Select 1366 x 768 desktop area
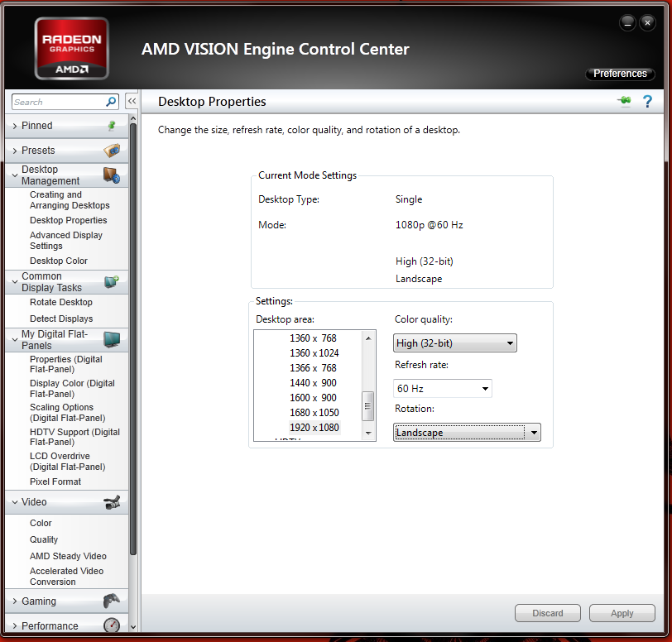The height and width of the screenshot is (642, 672). (313, 367)
